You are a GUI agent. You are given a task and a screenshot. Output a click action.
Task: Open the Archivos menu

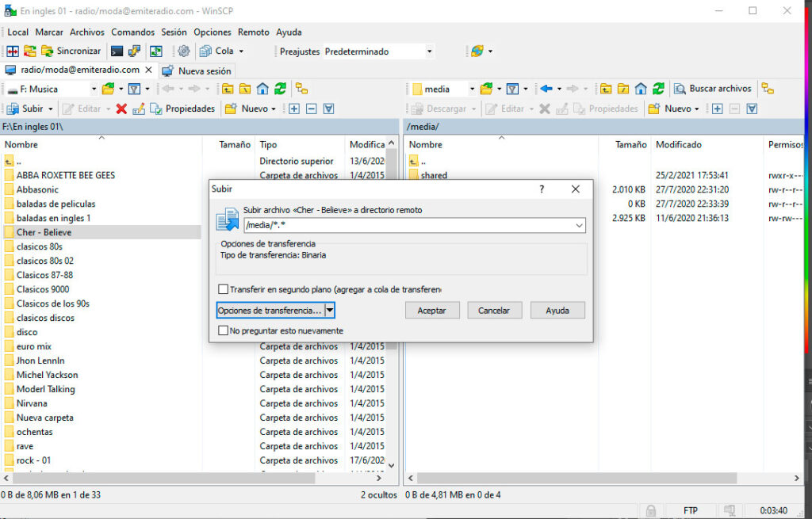87,32
